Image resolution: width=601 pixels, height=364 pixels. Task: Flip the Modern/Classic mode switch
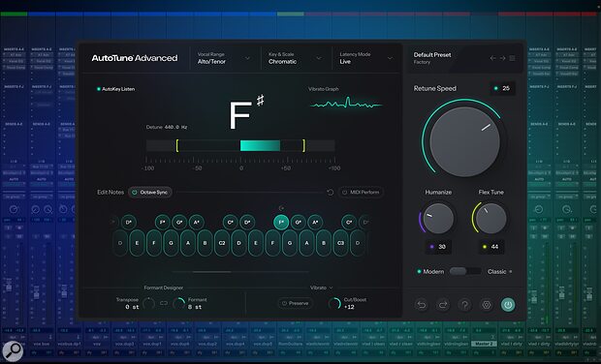(x=465, y=271)
